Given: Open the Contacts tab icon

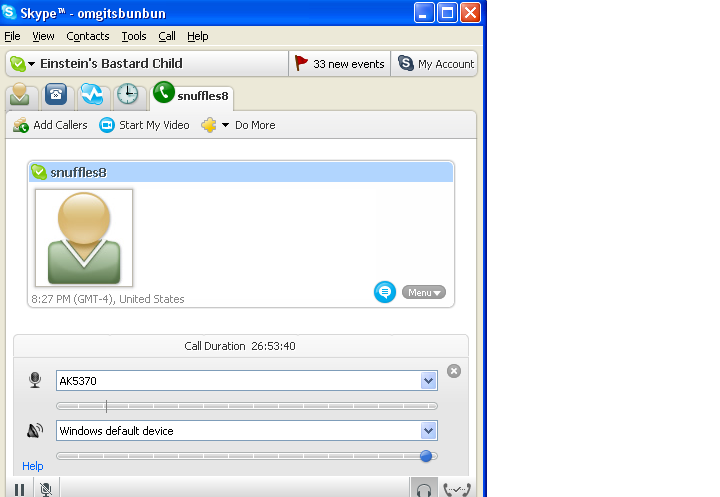Looking at the screenshot, I should pyautogui.click(x=24, y=95).
